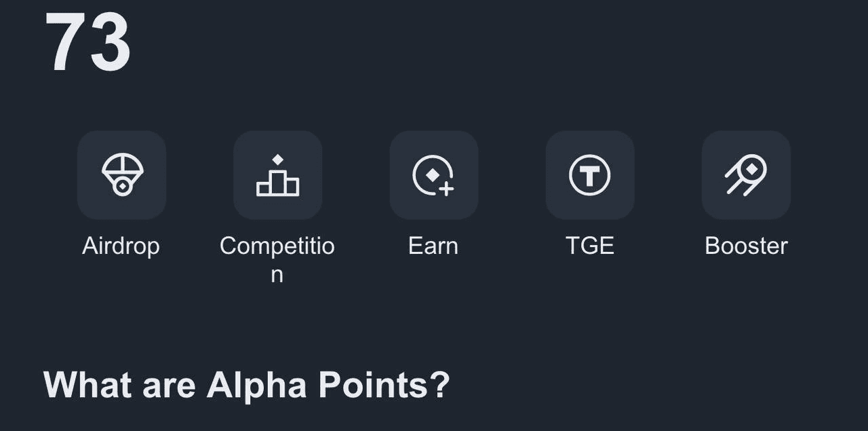Click the parachute canopy in Airdrop icon

point(122,164)
